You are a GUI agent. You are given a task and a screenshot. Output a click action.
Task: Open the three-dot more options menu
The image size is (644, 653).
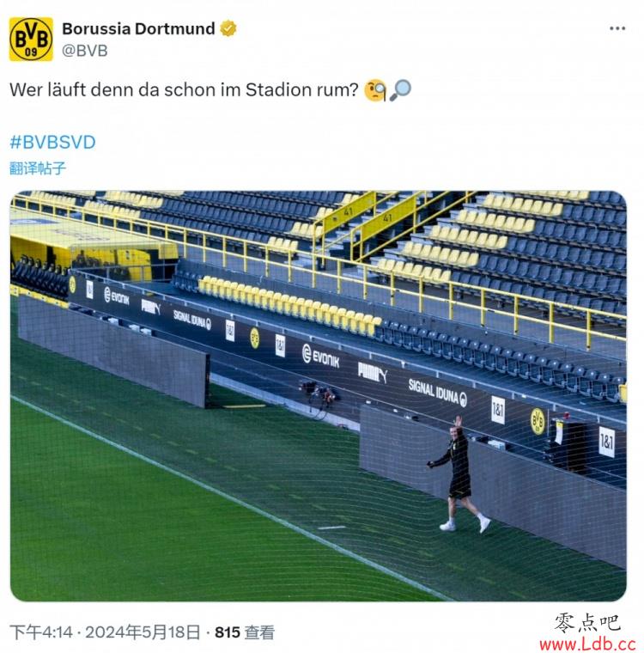coord(617,28)
